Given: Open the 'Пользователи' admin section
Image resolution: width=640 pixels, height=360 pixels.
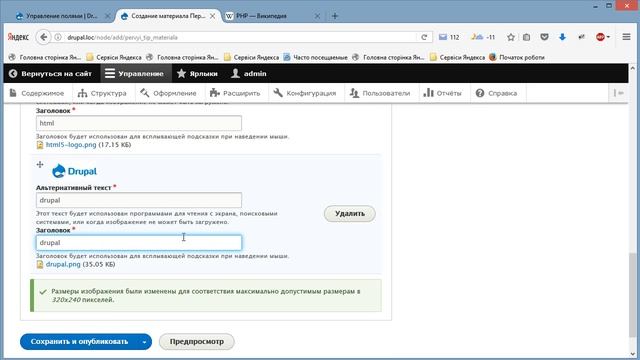Looking at the screenshot, I should pos(380,93).
